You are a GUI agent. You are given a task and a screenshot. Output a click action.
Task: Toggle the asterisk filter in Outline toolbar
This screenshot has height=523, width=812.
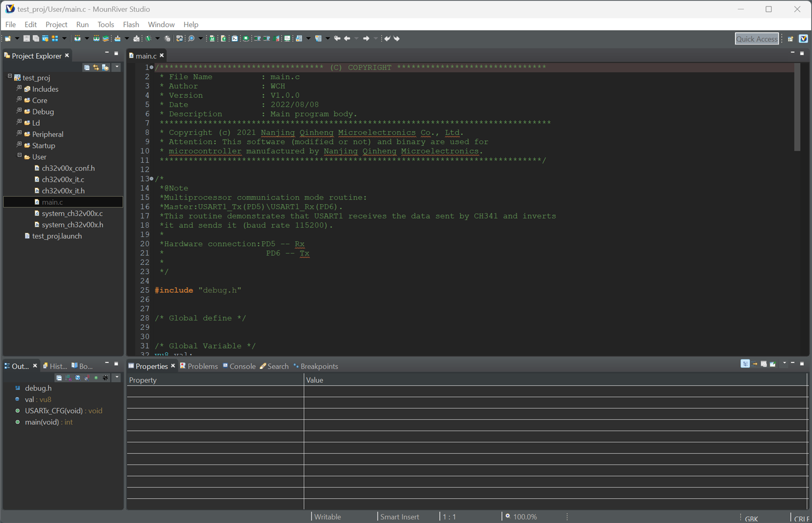(x=105, y=377)
